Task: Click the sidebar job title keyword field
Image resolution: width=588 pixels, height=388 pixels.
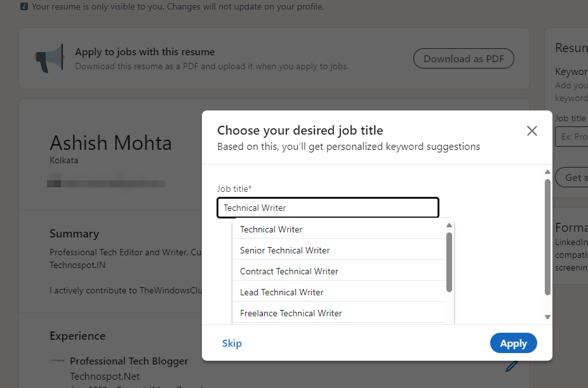Action: pos(578,137)
